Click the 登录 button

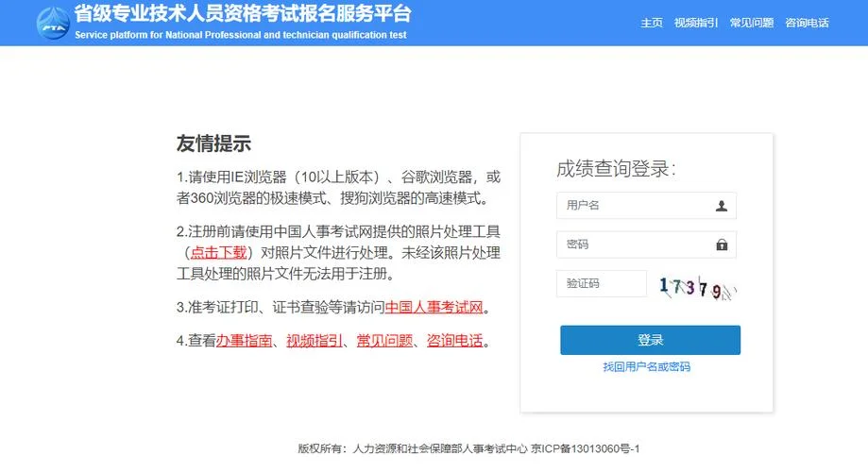pyautogui.click(x=650, y=340)
